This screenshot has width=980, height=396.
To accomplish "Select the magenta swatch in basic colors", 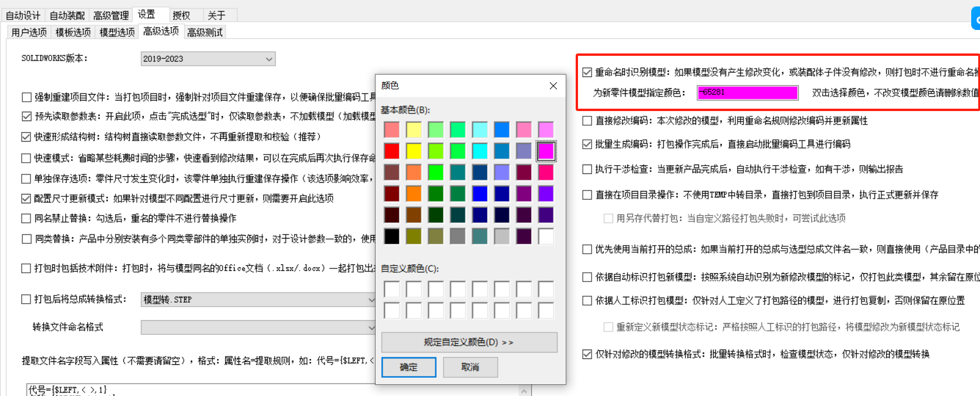I will [546, 151].
